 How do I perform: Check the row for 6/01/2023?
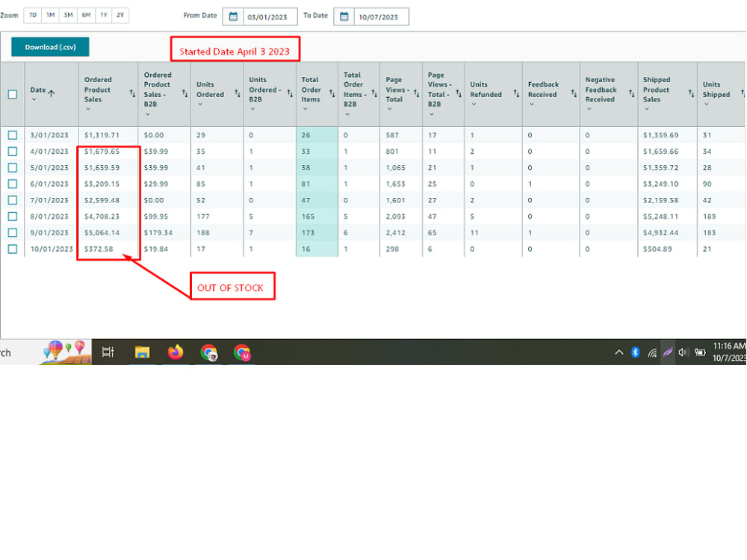pyautogui.click(x=13, y=184)
